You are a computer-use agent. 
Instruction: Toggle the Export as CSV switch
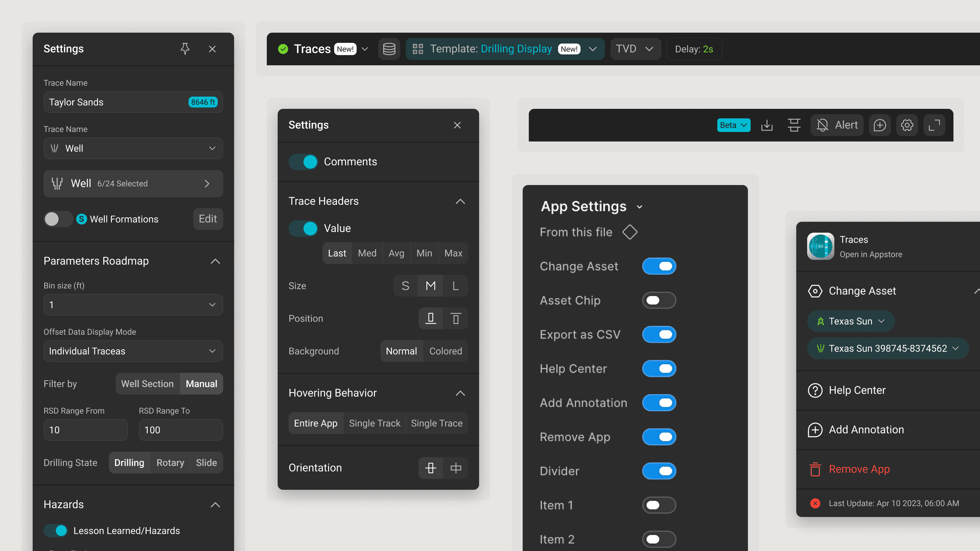pos(659,335)
